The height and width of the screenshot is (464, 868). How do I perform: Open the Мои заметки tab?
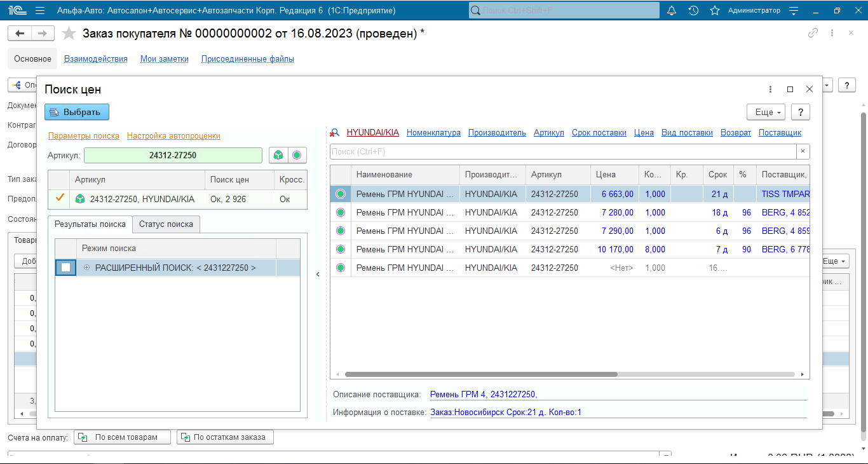(165, 58)
